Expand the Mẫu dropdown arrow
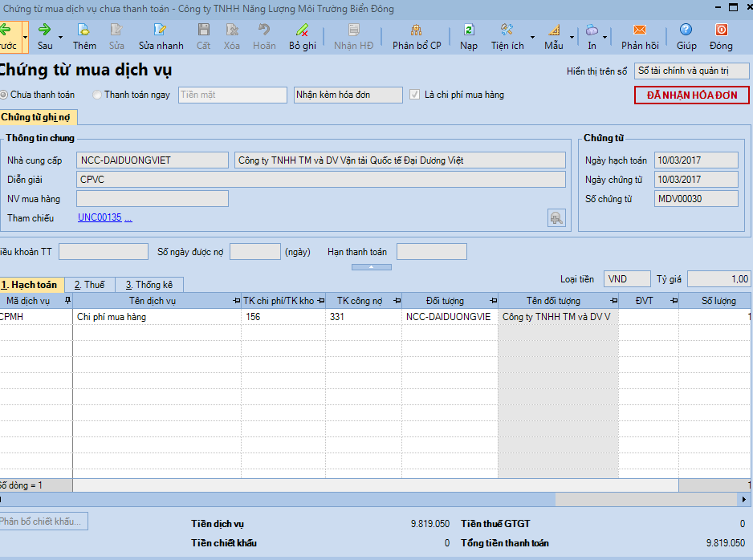 pos(572,36)
